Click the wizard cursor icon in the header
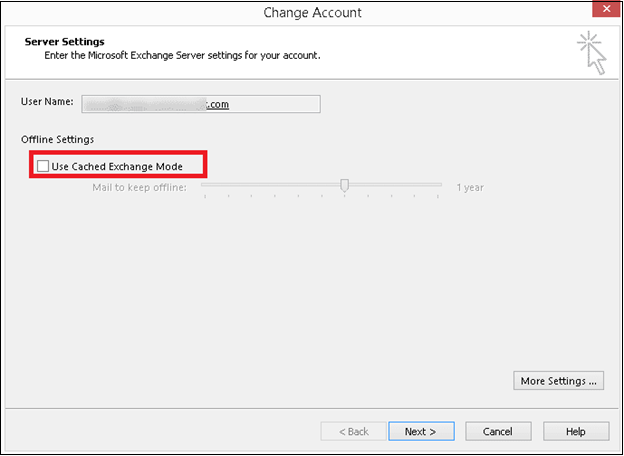The height and width of the screenshot is (456, 624). pyautogui.click(x=592, y=53)
